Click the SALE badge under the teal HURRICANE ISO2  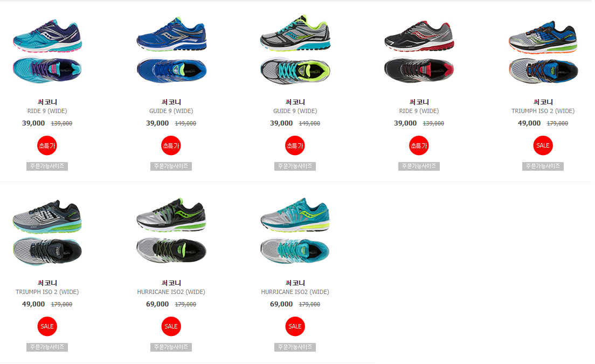(x=295, y=326)
